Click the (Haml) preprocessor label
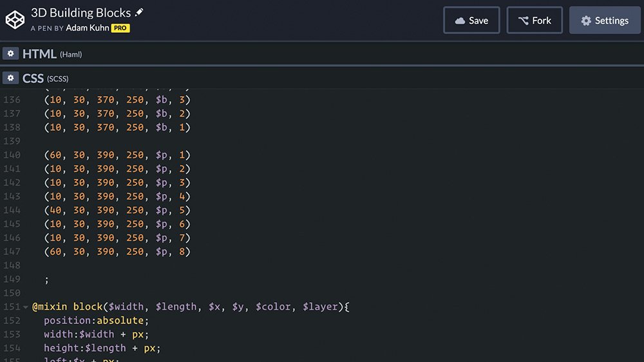 tap(71, 54)
